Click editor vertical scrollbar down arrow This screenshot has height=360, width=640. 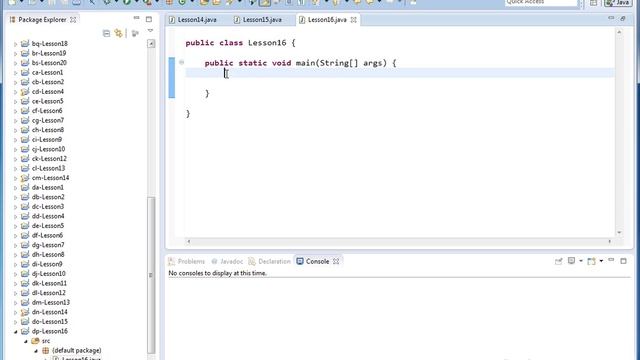coord(619,233)
